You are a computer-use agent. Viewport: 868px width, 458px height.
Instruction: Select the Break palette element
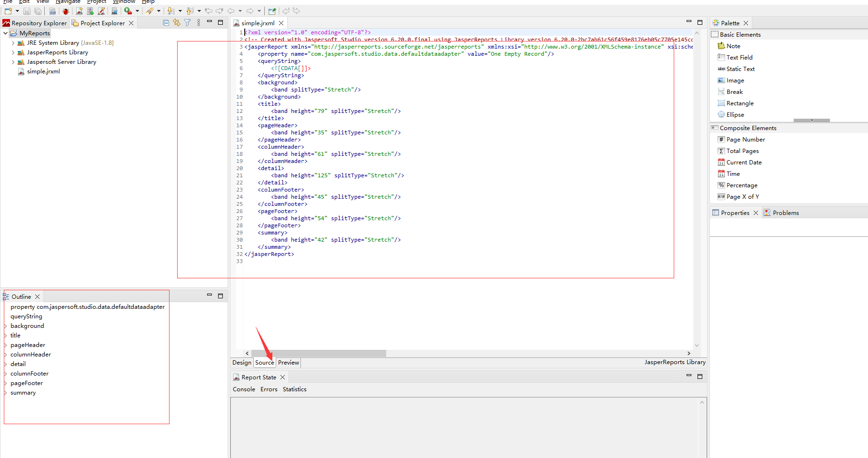tap(735, 92)
